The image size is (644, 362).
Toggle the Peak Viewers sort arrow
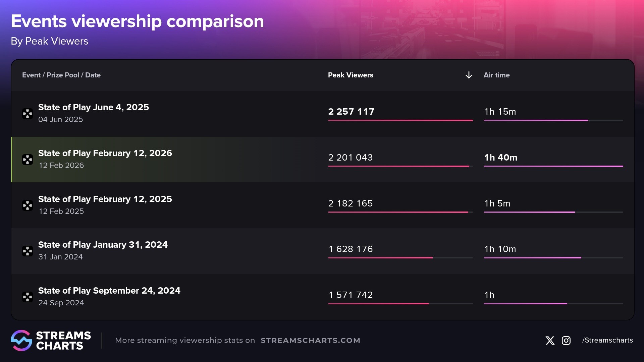(x=469, y=75)
